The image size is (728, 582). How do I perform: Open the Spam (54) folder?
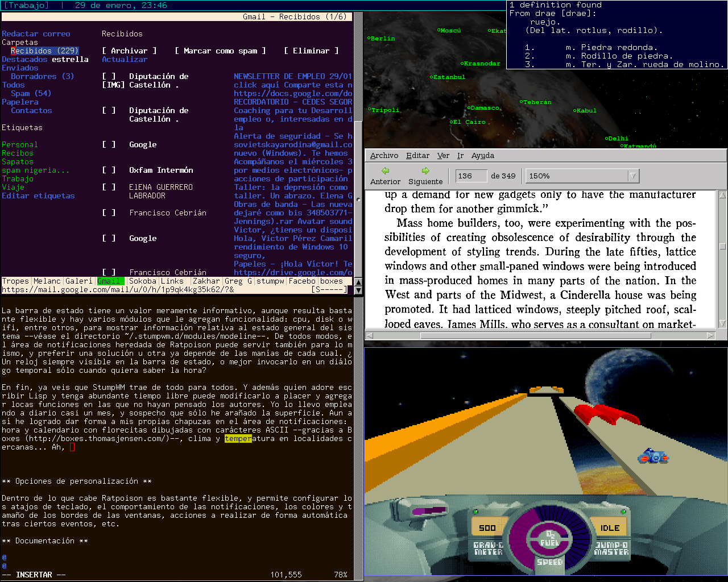(31, 93)
